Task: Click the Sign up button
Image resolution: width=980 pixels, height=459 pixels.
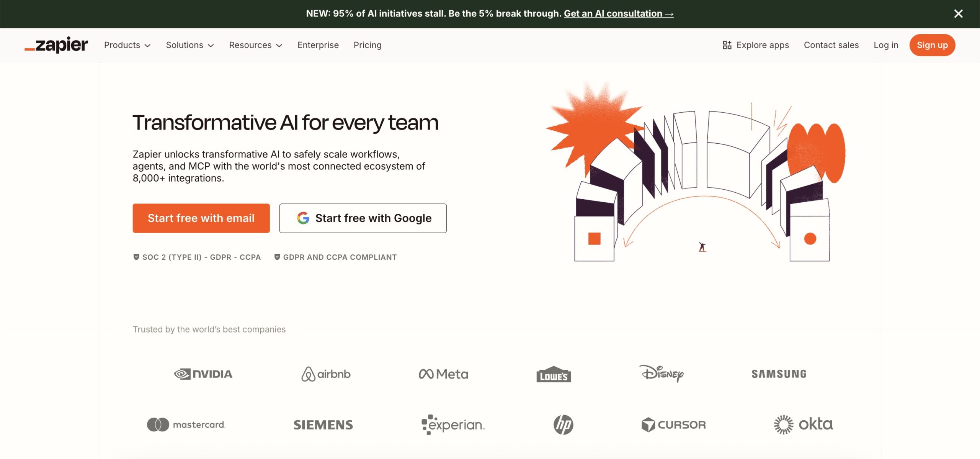Action: pos(932,45)
